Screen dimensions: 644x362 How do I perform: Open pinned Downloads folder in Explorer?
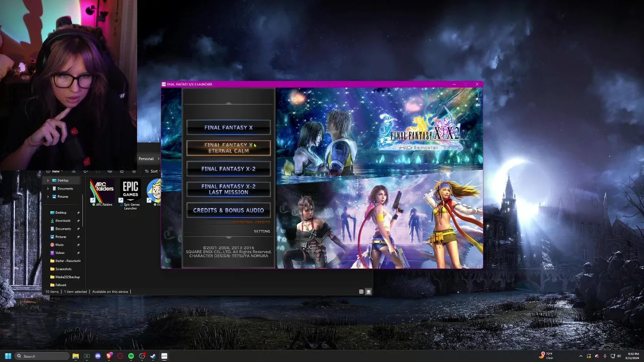point(63,221)
